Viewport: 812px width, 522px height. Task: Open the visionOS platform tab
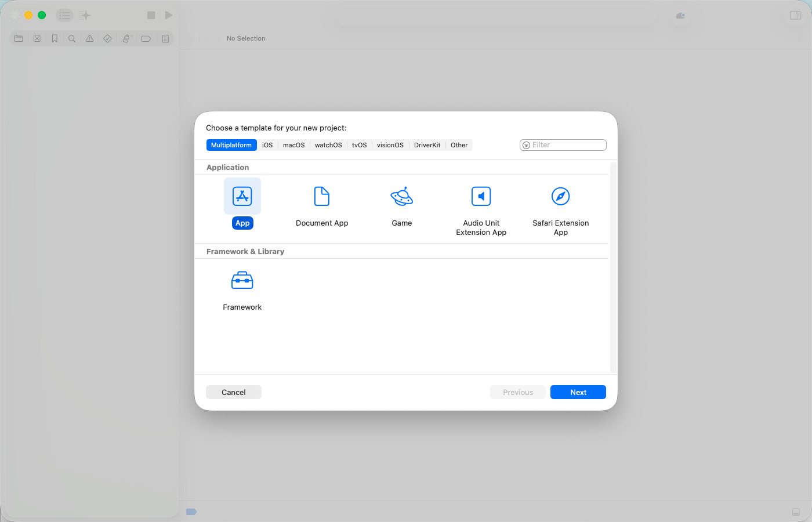click(390, 145)
